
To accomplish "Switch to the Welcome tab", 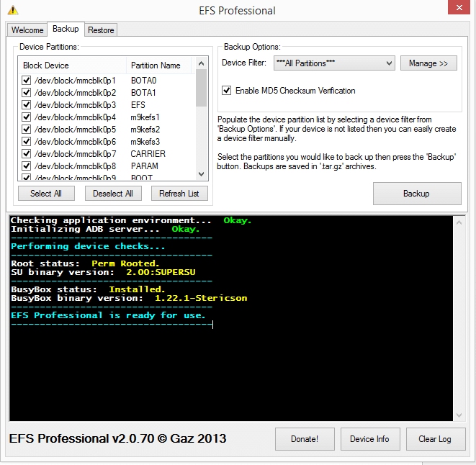I will (x=27, y=30).
